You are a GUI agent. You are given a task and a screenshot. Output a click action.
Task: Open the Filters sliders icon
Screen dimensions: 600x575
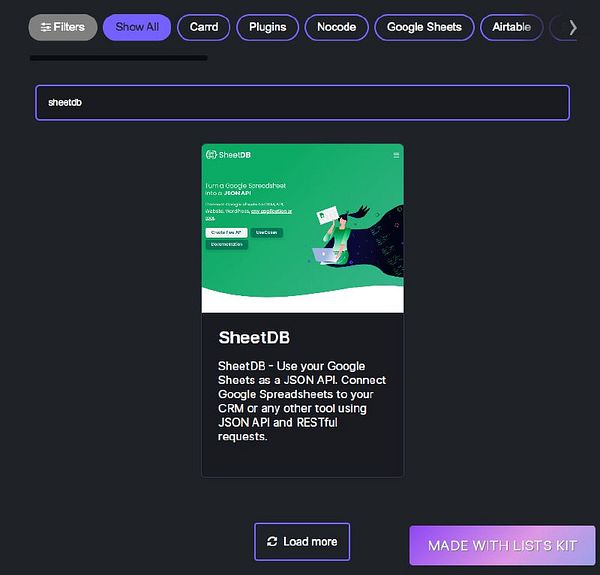pyautogui.click(x=46, y=28)
